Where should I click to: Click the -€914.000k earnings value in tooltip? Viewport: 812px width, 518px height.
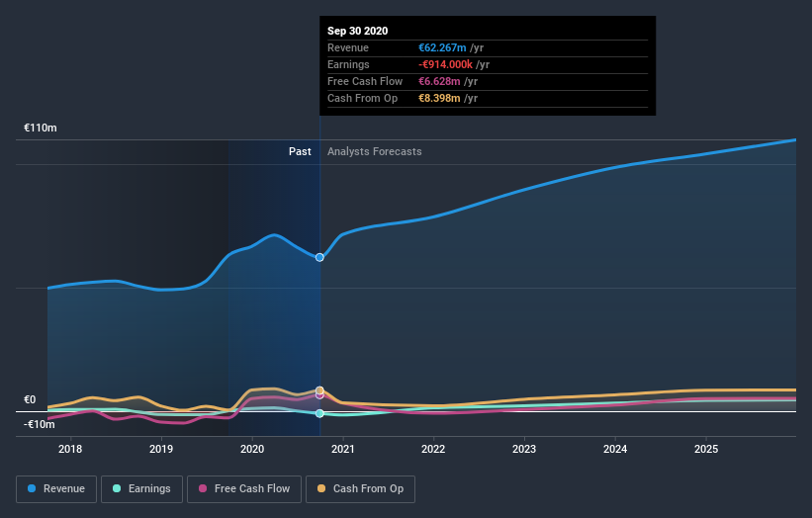(445, 64)
